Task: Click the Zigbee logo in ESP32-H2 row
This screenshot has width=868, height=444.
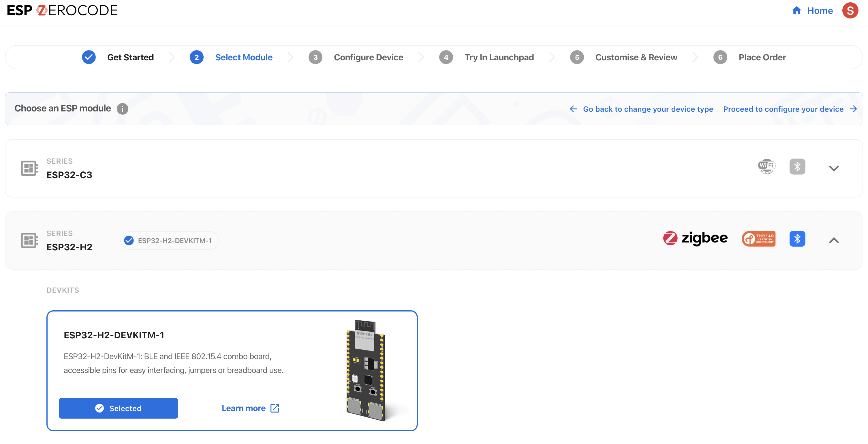Action: (695, 238)
